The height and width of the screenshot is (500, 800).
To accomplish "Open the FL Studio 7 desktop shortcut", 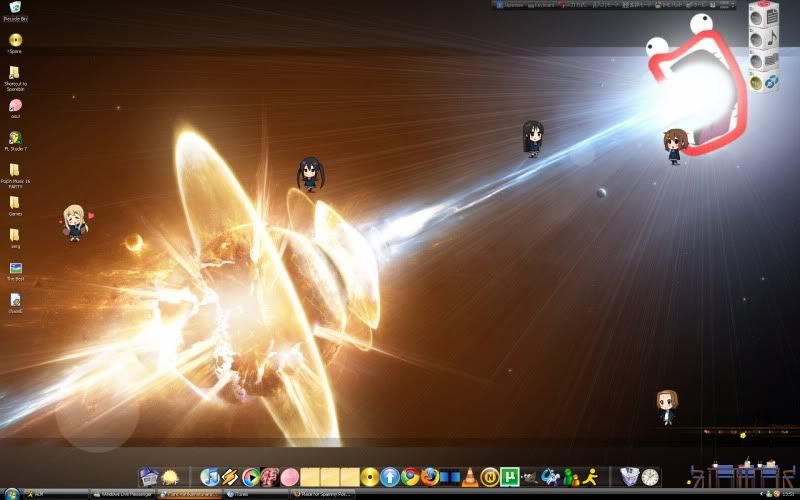I will coord(15,138).
